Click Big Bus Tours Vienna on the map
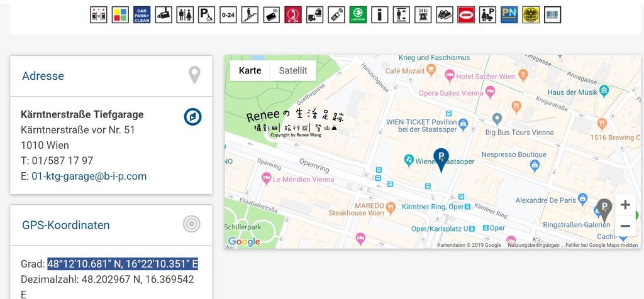This screenshot has width=644, height=299. click(x=519, y=133)
